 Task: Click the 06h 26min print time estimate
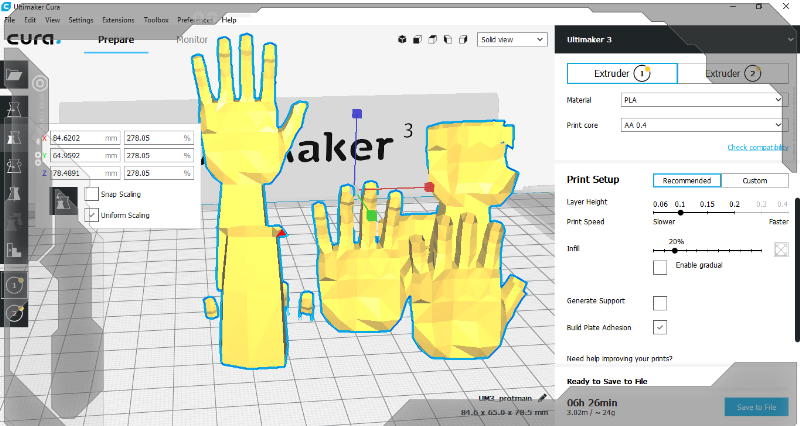(592, 403)
